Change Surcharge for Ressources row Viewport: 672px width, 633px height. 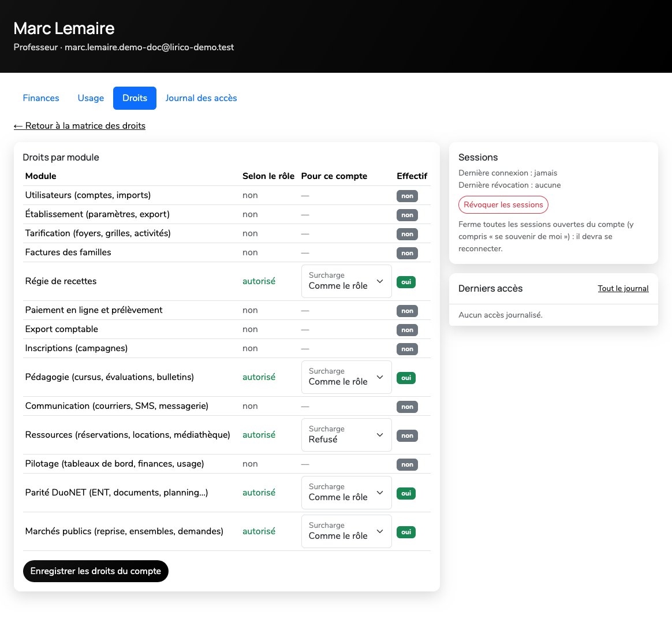pyautogui.click(x=346, y=435)
